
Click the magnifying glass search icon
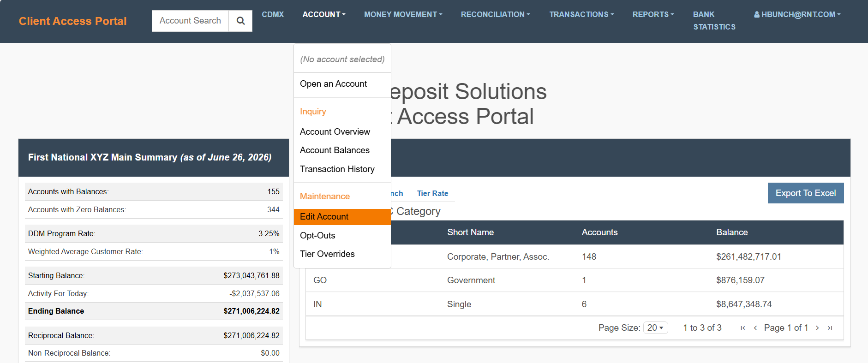pyautogui.click(x=240, y=21)
